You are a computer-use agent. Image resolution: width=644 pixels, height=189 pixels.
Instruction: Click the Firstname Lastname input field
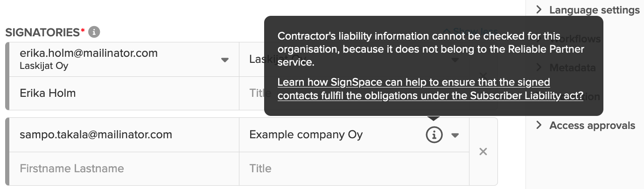pos(124,169)
